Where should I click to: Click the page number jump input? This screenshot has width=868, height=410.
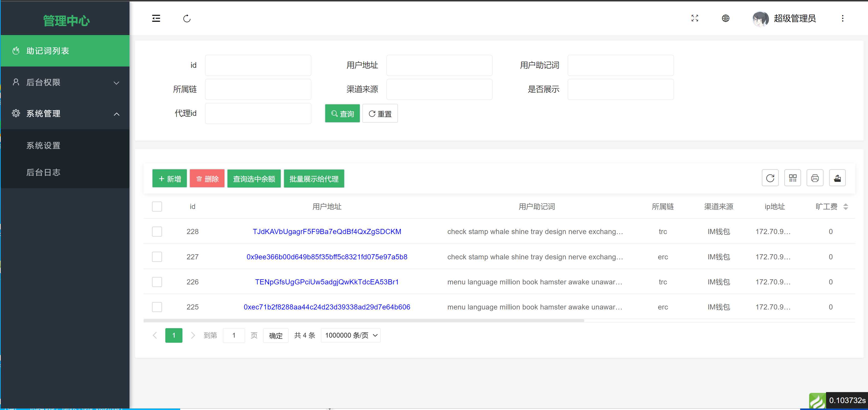click(234, 335)
